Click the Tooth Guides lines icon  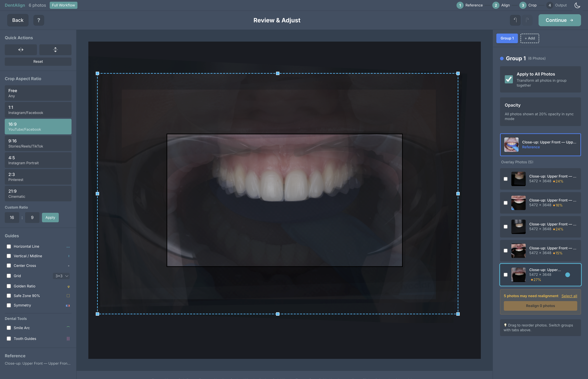tap(68, 338)
